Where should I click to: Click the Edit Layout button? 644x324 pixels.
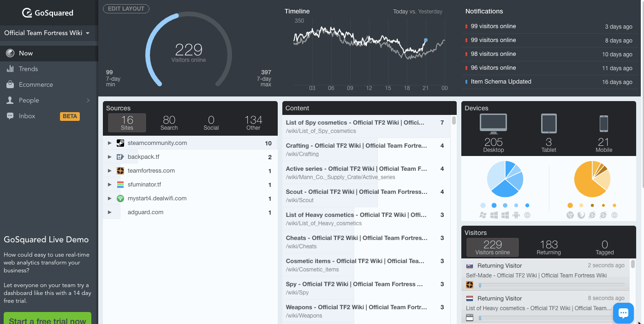coord(126,8)
